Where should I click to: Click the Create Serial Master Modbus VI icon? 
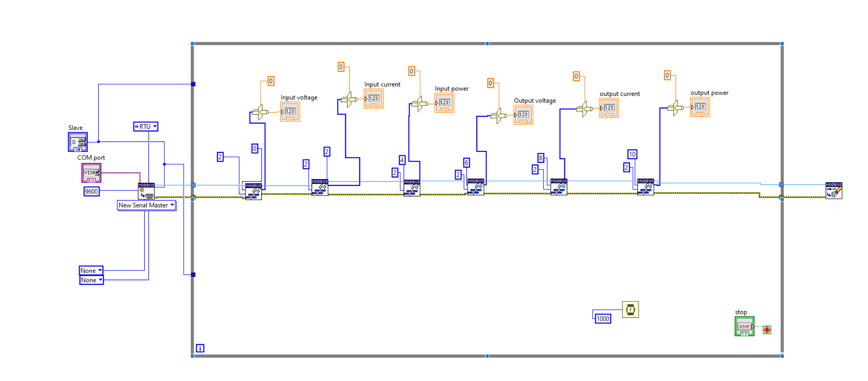[146, 191]
